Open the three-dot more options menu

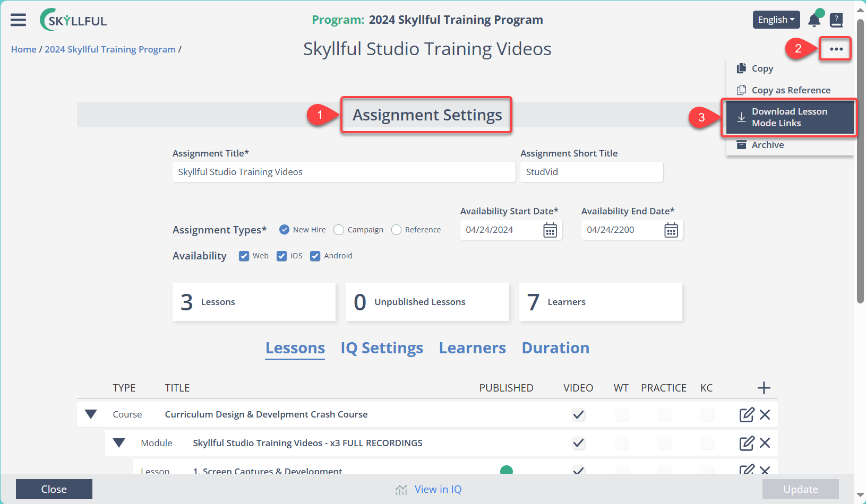tap(836, 49)
